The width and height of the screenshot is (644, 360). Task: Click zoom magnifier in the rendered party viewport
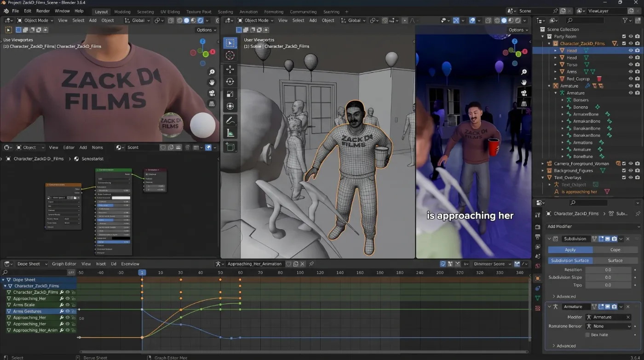[x=524, y=72]
